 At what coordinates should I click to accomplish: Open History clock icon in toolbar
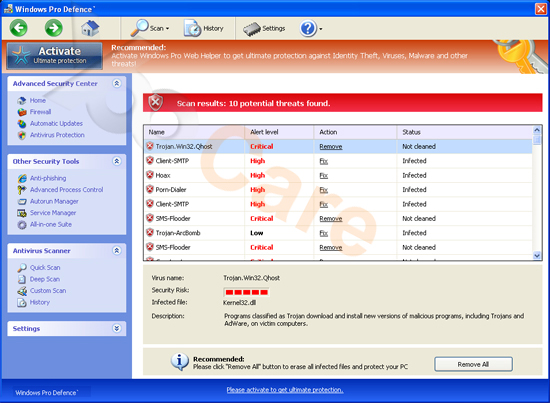(192, 28)
